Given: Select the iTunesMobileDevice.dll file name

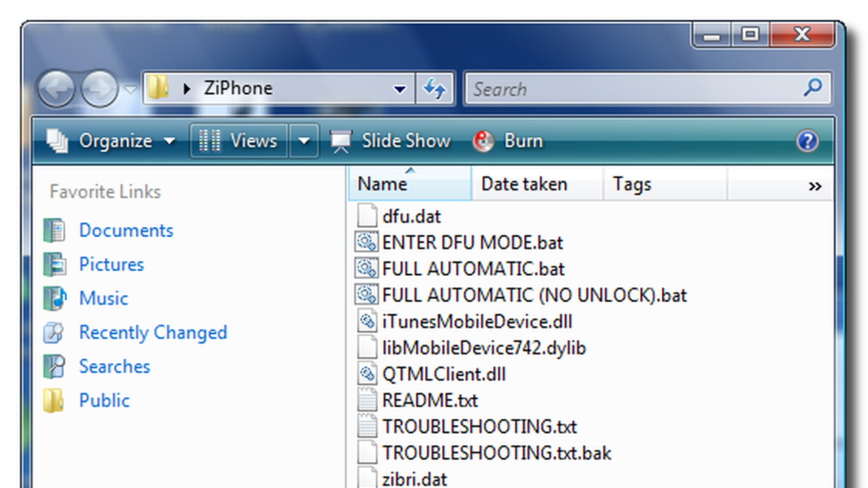Looking at the screenshot, I should pyautogui.click(x=477, y=322).
